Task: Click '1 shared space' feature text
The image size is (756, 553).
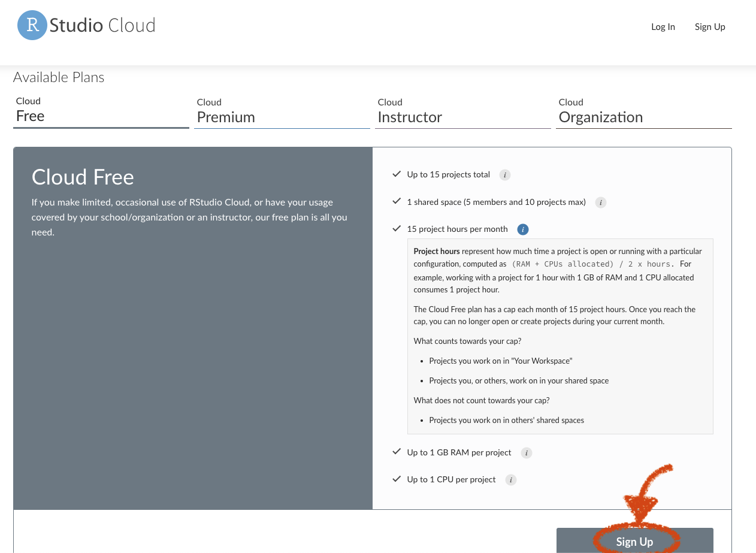Action: click(x=497, y=203)
